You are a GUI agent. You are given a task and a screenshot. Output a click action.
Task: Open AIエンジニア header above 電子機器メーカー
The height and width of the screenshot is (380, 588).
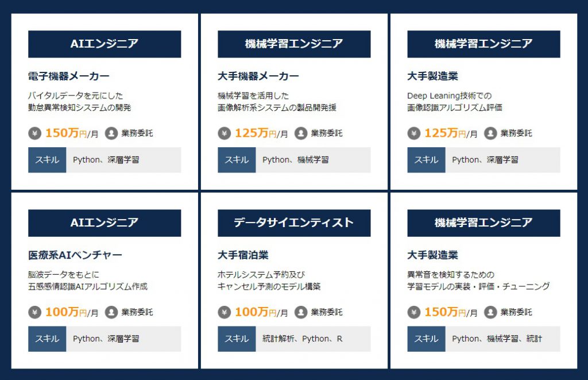click(x=105, y=44)
